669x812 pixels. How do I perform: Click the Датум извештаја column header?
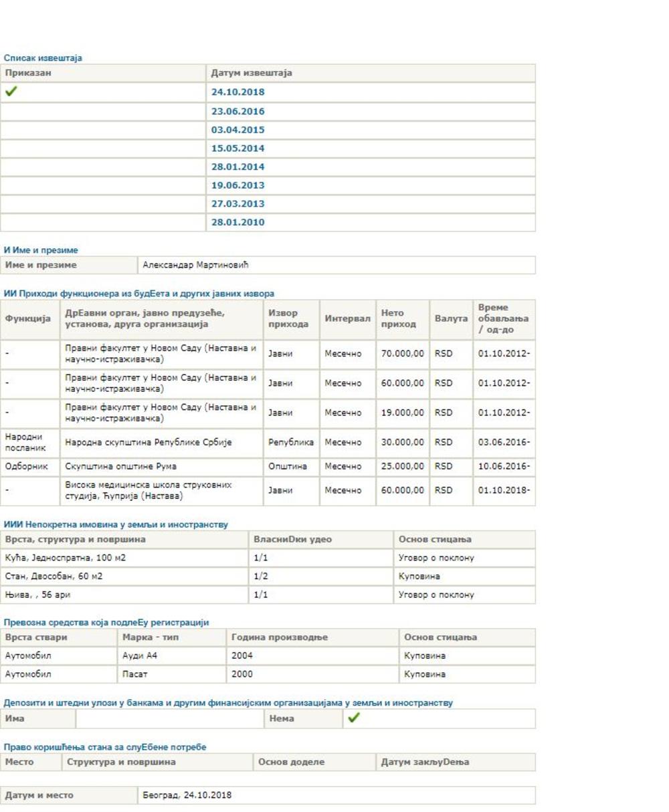[x=252, y=73]
